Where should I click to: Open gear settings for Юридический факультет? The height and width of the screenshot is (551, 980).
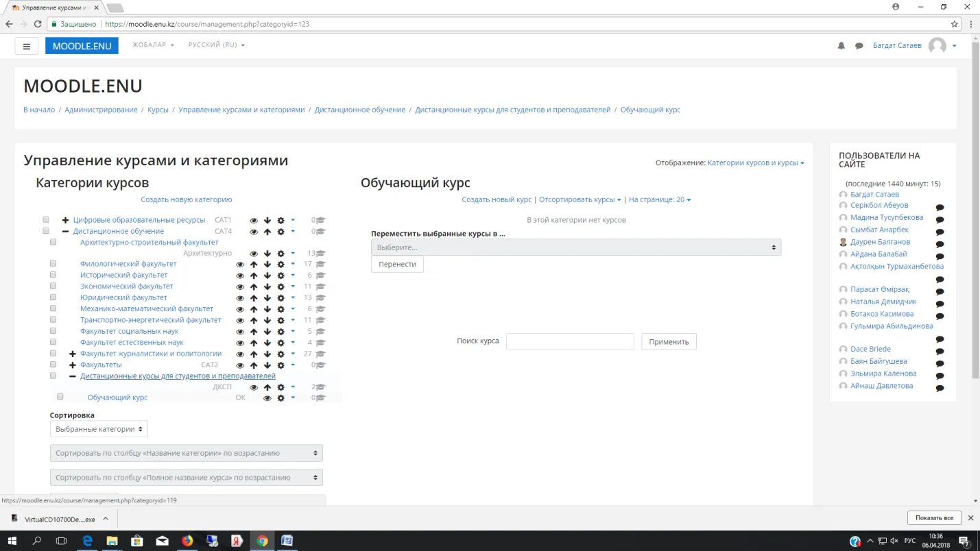coord(280,298)
